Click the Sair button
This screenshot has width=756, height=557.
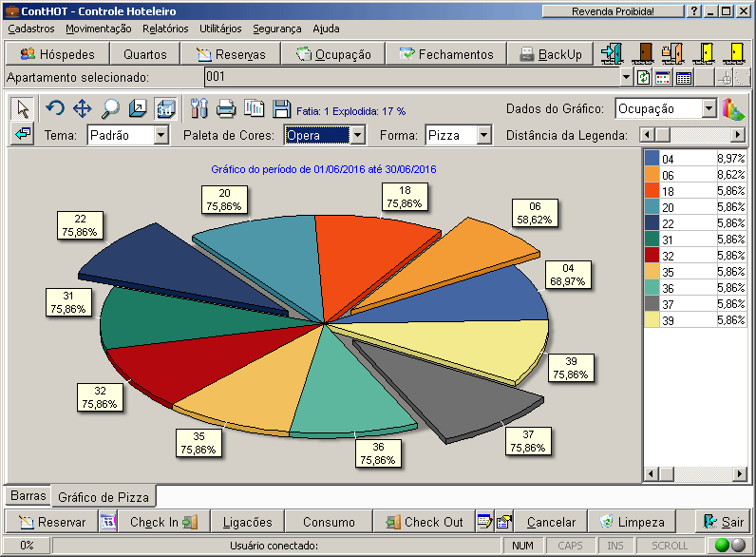[723, 522]
